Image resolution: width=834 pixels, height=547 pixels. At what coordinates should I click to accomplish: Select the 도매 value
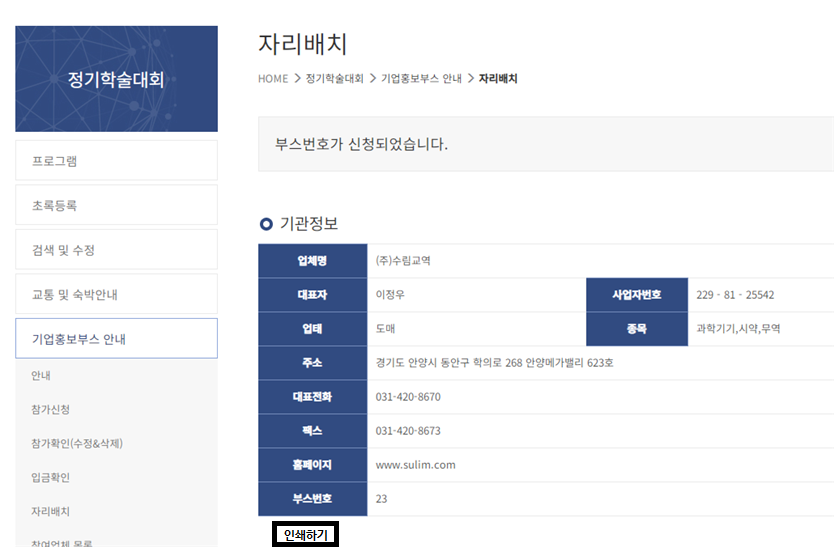386,329
